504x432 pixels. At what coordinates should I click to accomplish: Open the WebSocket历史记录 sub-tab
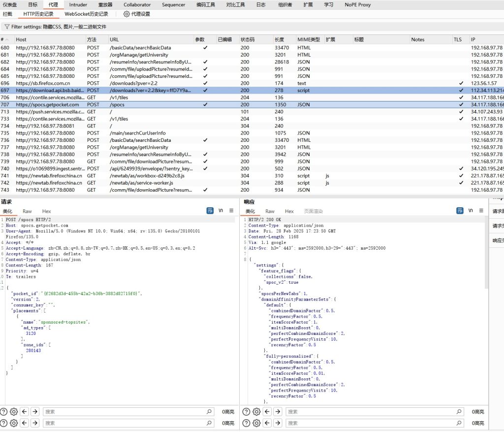[x=86, y=14]
